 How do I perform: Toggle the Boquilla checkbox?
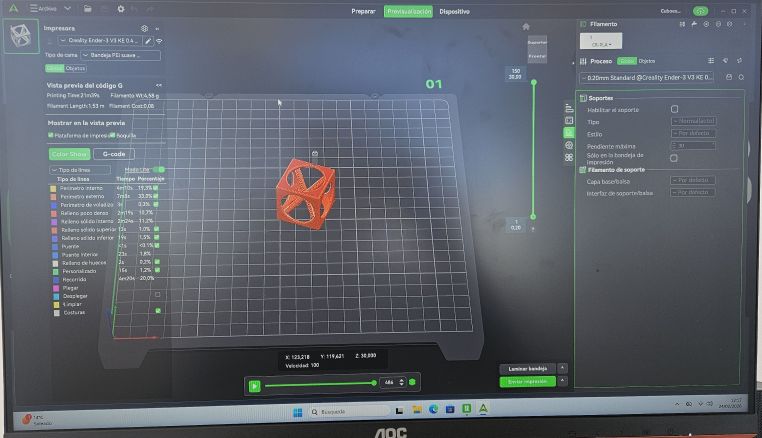112,135
